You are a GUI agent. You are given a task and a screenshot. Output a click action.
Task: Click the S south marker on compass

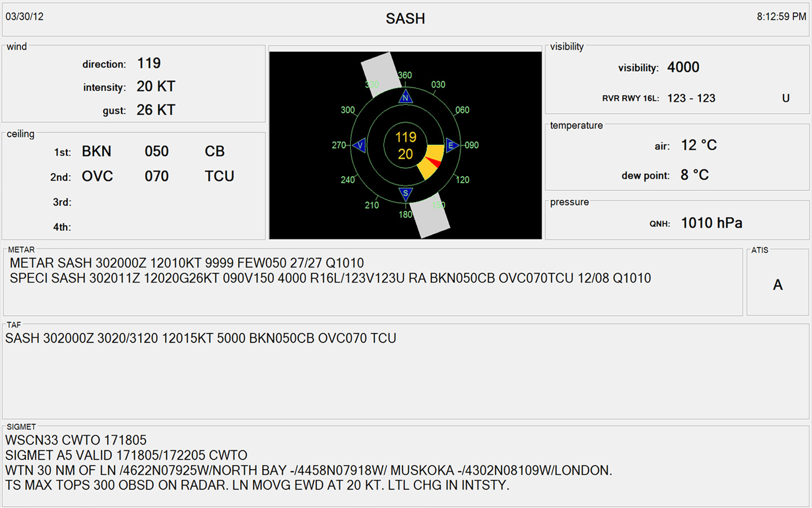click(x=405, y=194)
